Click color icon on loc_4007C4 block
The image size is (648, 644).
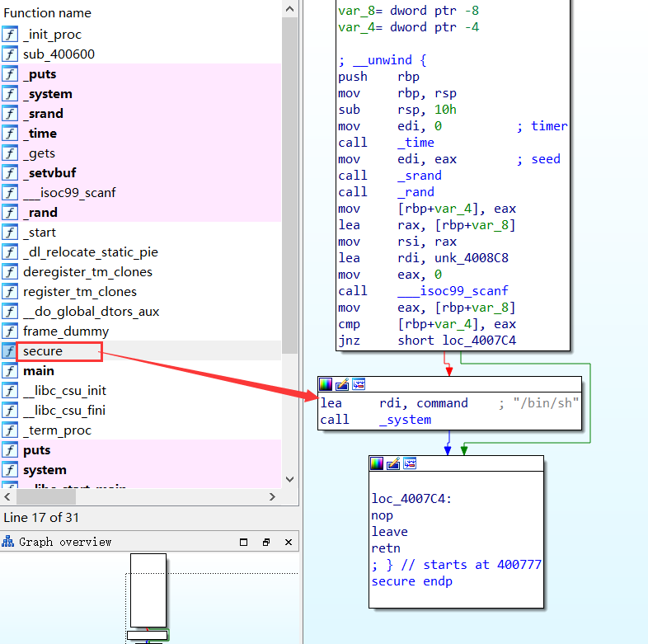pos(377,463)
